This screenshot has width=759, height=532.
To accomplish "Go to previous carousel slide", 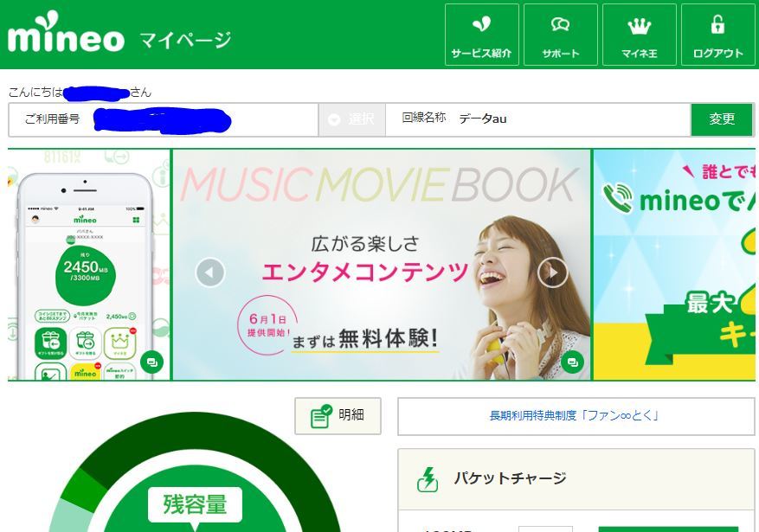I will (210, 272).
